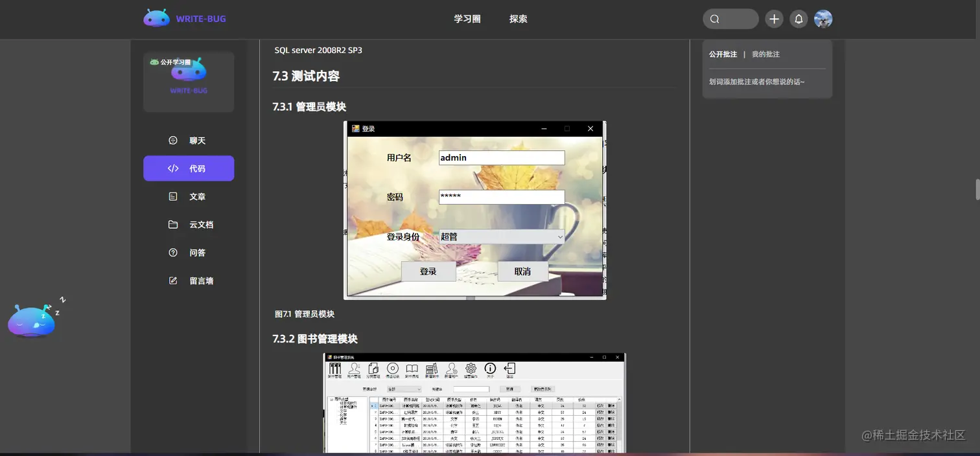Collapse the book category tree root node
This screenshot has width=980, height=456.
pos(332,399)
